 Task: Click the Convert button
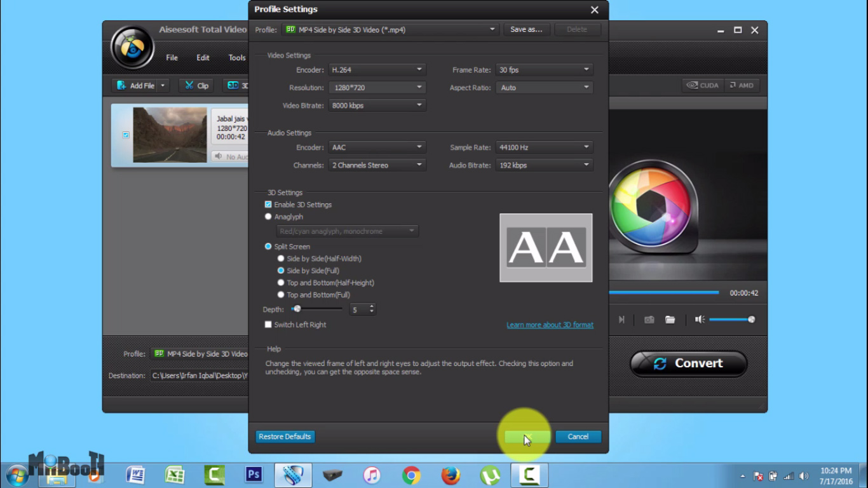pyautogui.click(x=688, y=363)
